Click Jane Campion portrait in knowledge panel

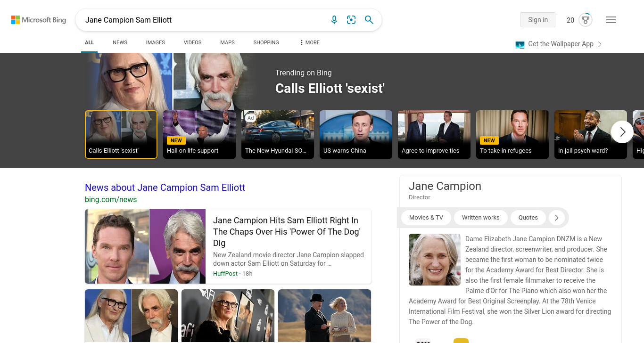(435, 260)
